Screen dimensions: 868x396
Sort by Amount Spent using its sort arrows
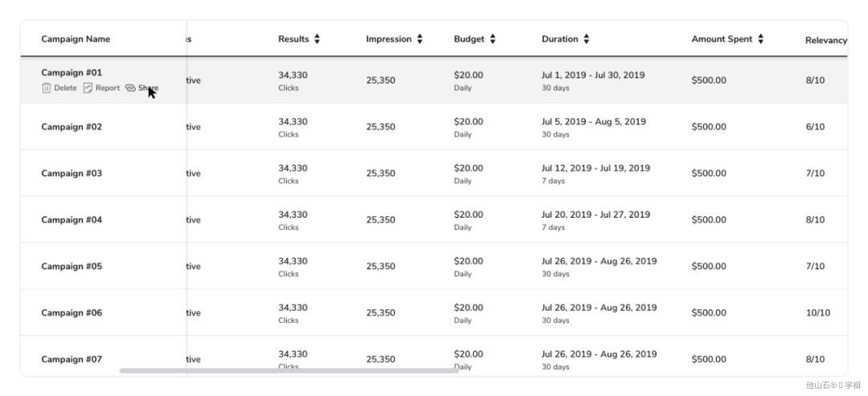point(760,39)
